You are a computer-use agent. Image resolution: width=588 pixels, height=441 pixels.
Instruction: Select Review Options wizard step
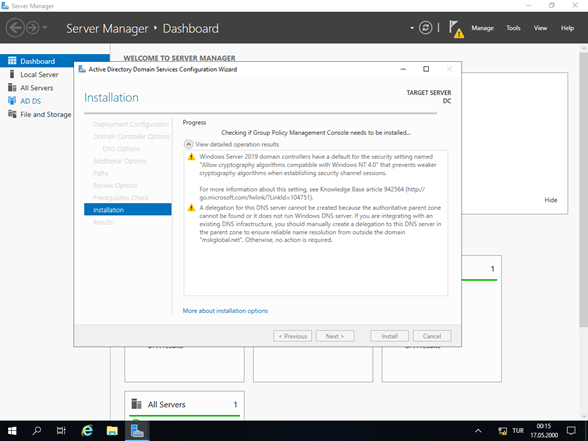point(115,186)
